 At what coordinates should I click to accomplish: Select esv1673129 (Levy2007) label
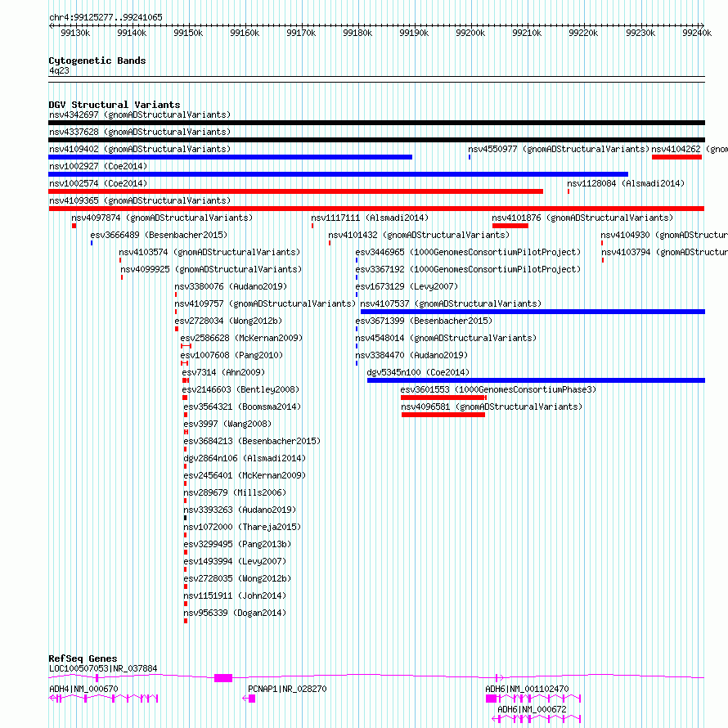pyautogui.click(x=407, y=286)
